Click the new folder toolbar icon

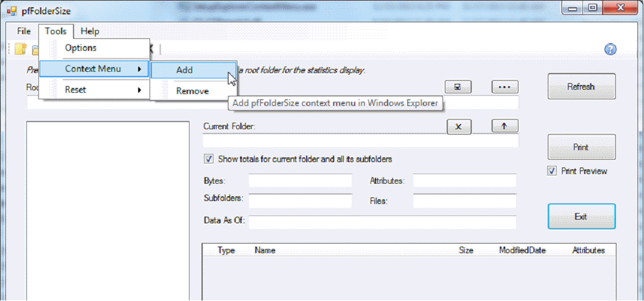point(20,49)
